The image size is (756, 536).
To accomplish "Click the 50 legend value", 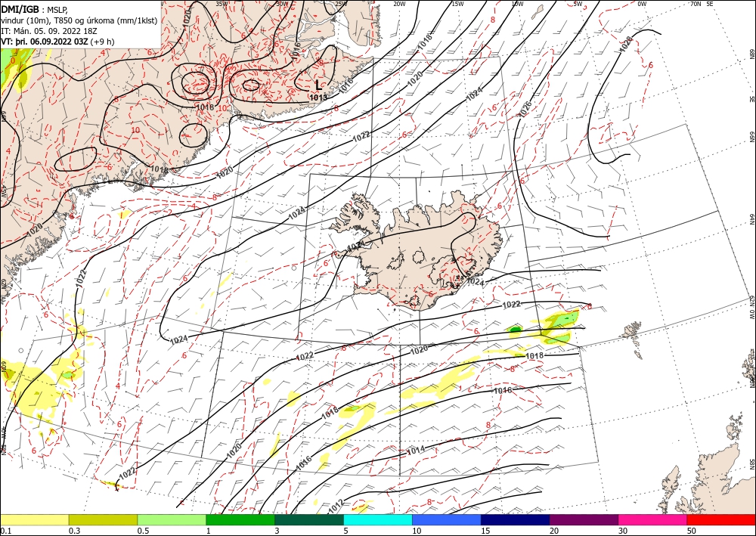I will coord(692,531).
